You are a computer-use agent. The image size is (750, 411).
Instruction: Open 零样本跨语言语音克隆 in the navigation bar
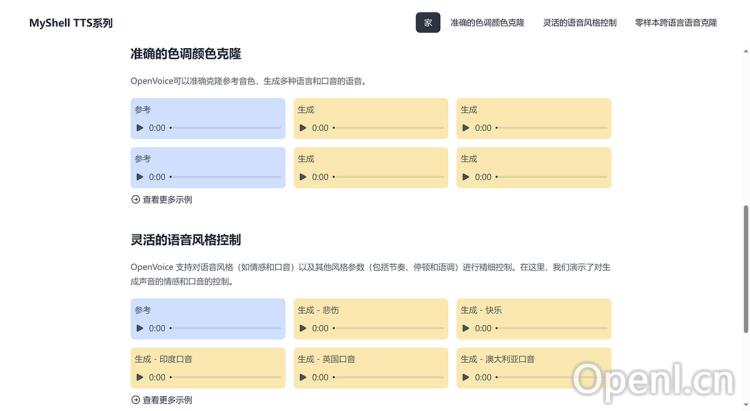click(x=676, y=22)
